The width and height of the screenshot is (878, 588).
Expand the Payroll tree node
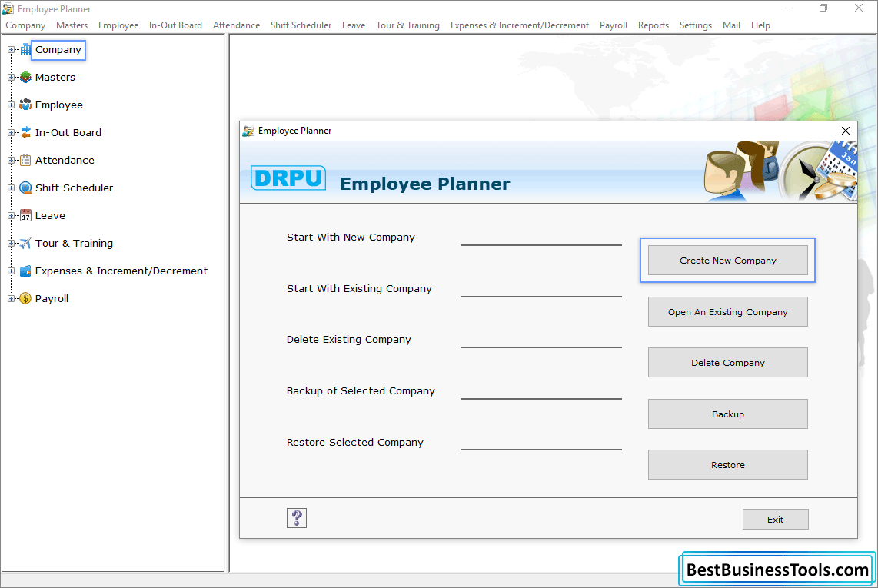coord(11,298)
